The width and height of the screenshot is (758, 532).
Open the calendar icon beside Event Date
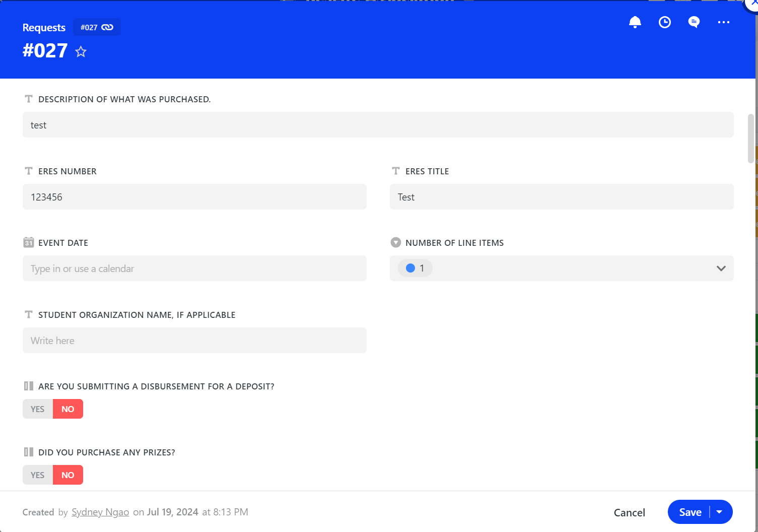[x=29, y=242]
